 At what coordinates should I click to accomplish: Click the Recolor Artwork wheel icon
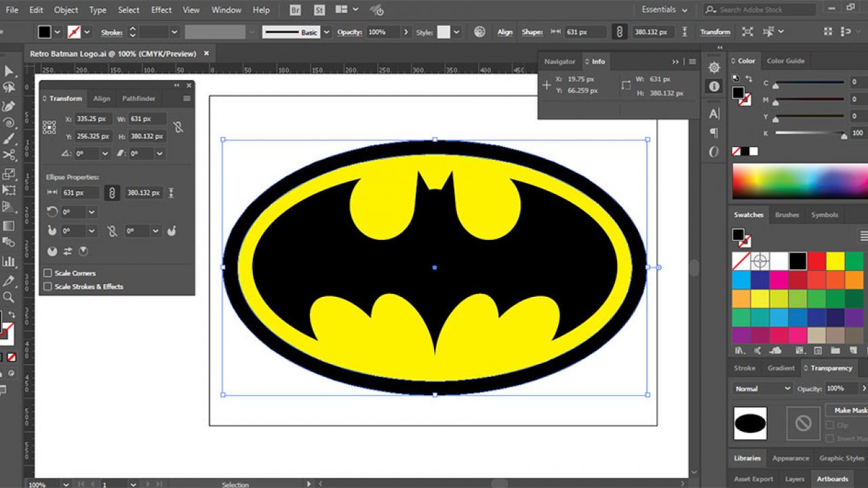480,32
